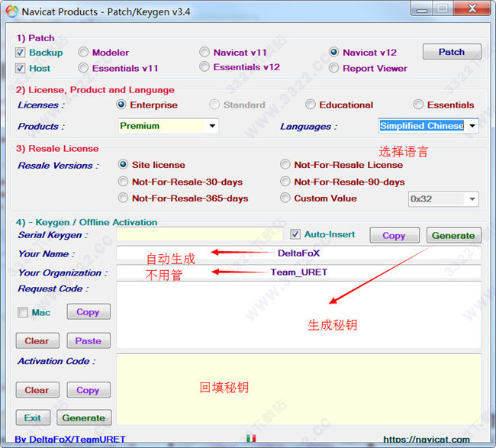
Task: Click the Navicat app icon in title bar
Action: [x=12, y=11]
